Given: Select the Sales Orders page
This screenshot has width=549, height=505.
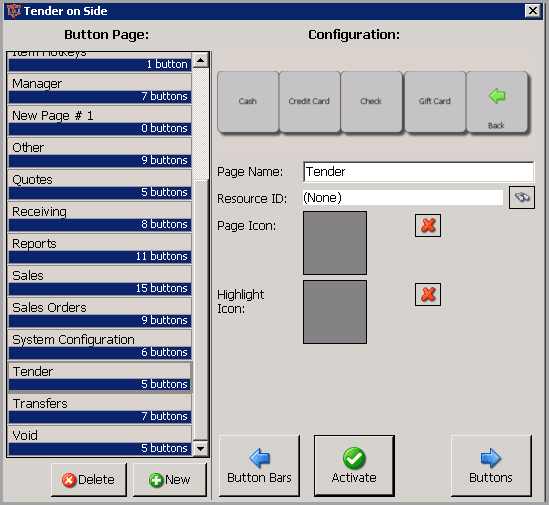Looking at the screenshot, I should [100, 312].
